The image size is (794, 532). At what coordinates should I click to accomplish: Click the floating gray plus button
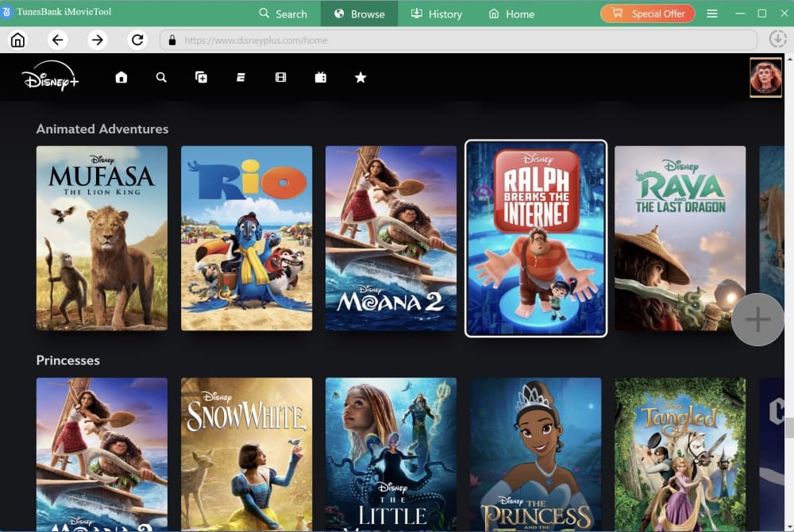click(757, 319)
